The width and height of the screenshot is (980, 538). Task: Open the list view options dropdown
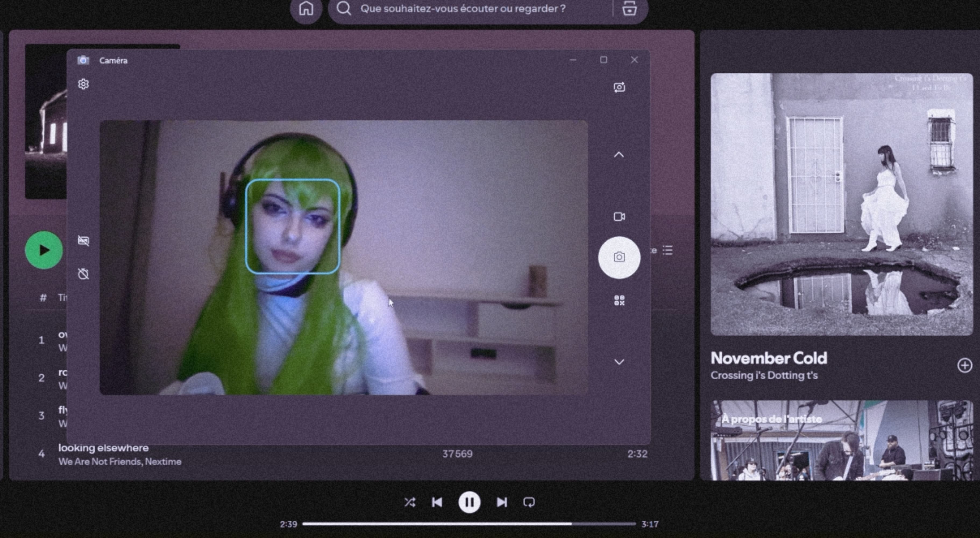pos(667,250)
